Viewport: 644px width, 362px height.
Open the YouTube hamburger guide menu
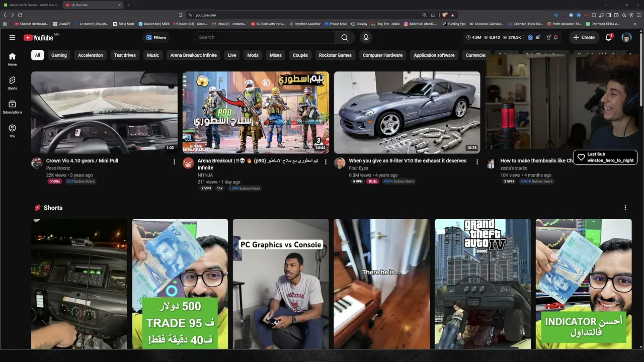(x=12, y=37)
